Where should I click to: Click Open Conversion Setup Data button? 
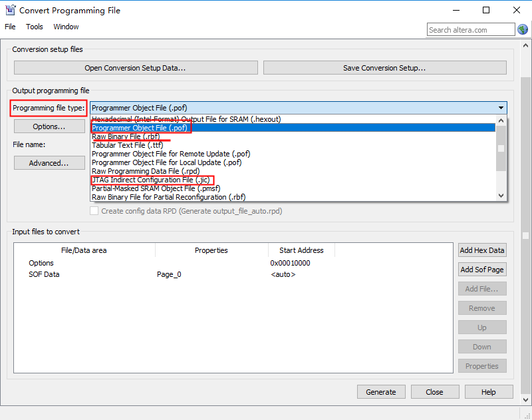135,68
